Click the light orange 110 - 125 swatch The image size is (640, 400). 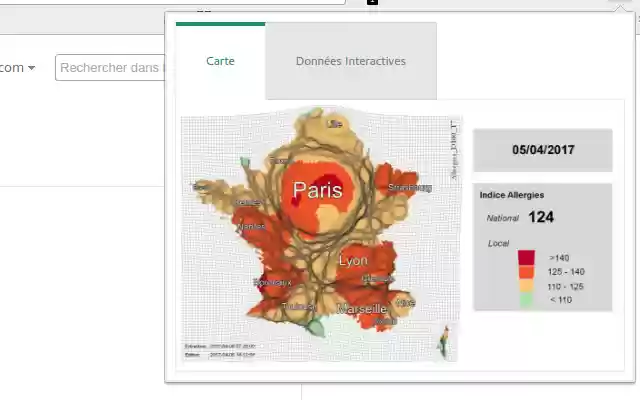527,285
